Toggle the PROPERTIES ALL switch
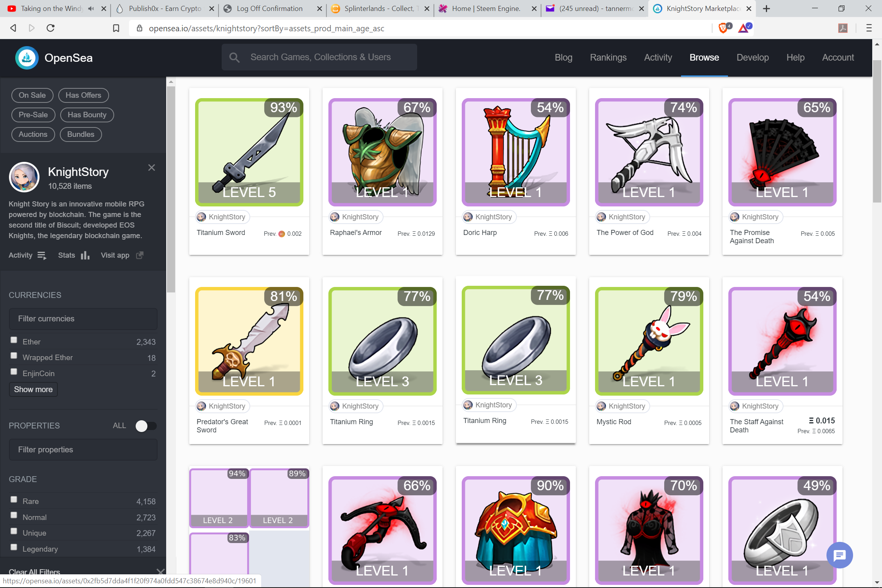 pos(146,425)
